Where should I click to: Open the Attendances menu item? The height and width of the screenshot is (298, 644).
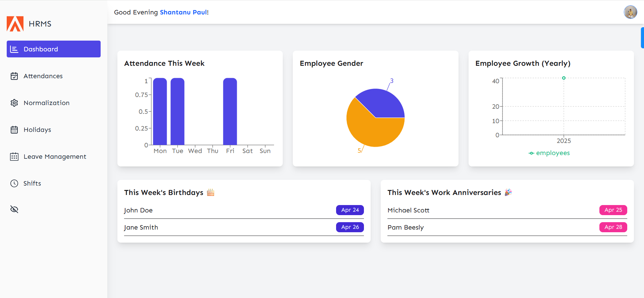tap(43, 76)
